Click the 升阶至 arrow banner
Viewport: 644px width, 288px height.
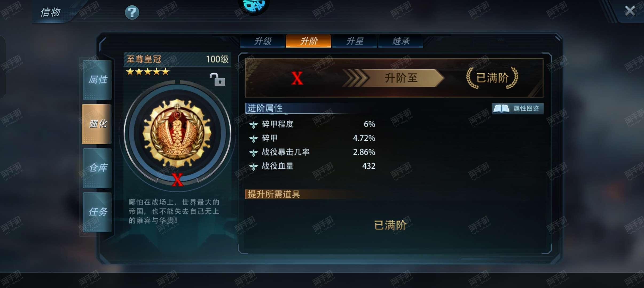point(394,78)
